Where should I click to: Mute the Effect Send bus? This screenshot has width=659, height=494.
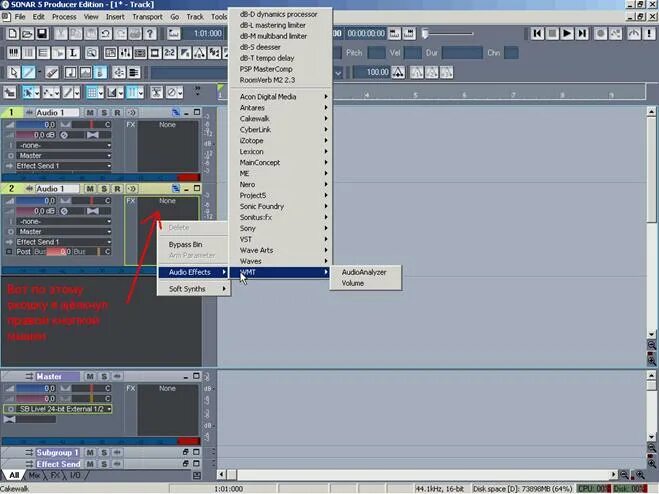pos(90,464)
